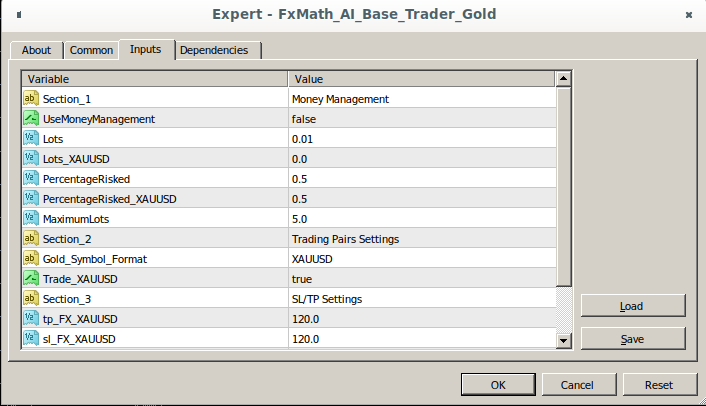Screen dimensions: 706x406
Task: Select the SL/TP Settings value cell
Action: (422, 299)
